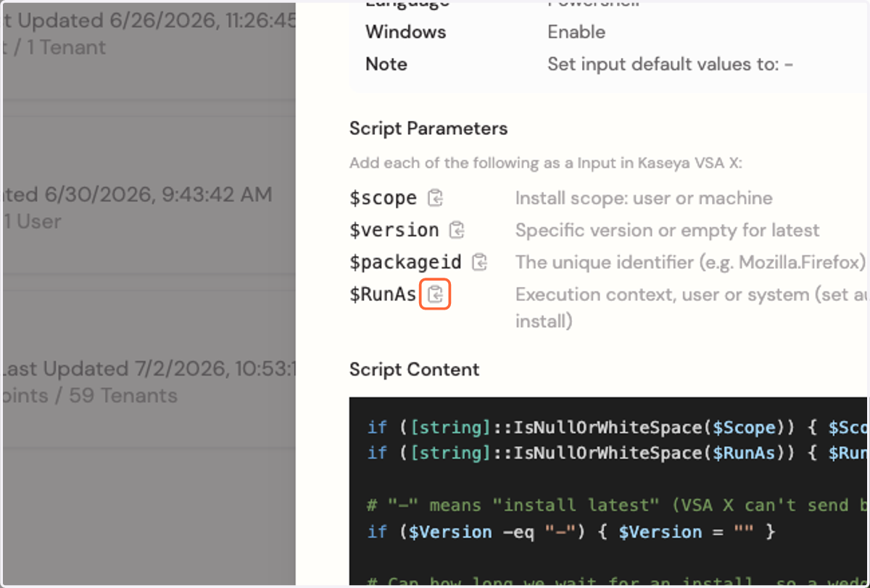
Task: Click the Note label
Action: click(x=386, y=64)
